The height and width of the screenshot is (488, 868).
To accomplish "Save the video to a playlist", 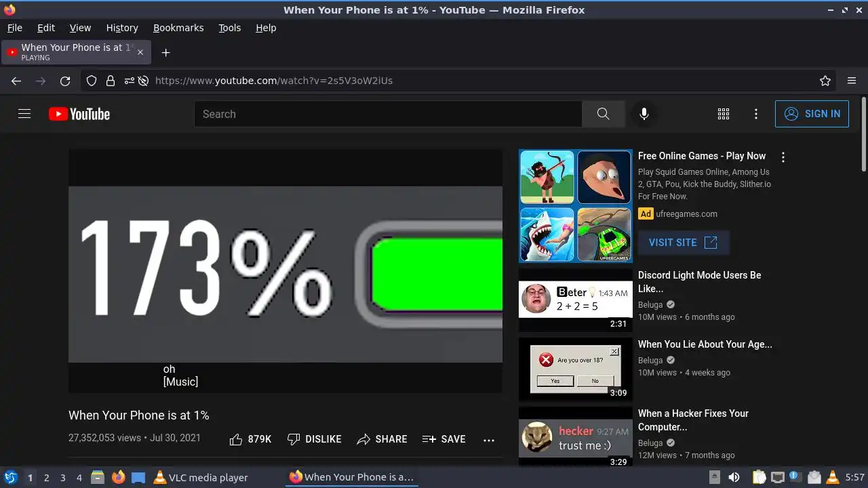I will (x=443, y=439).
